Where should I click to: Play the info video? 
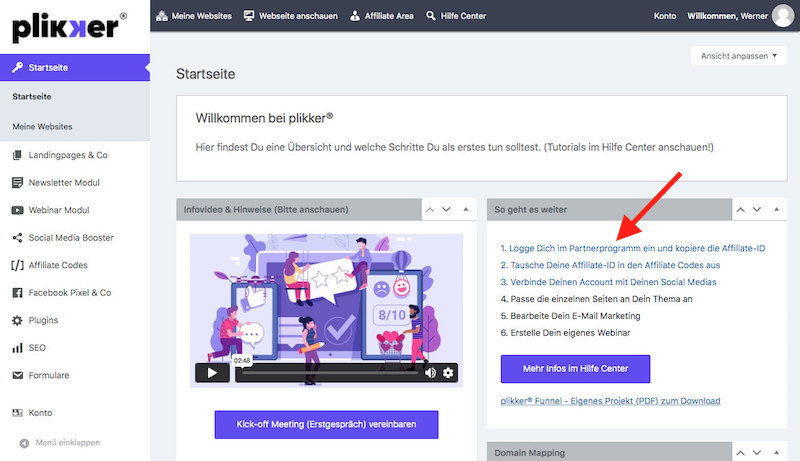(x=212, y=373)
